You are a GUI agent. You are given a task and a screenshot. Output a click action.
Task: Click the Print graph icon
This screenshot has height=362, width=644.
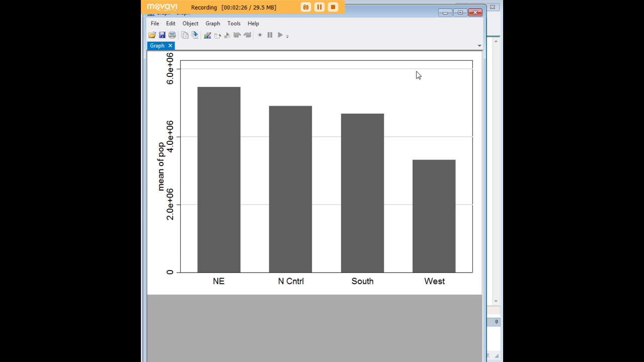(x=172, y=35)
